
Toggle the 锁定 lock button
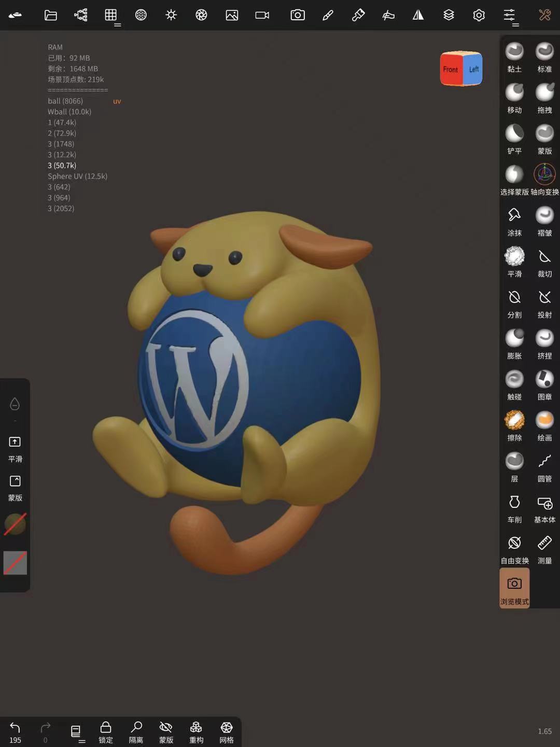pos(106,731)
